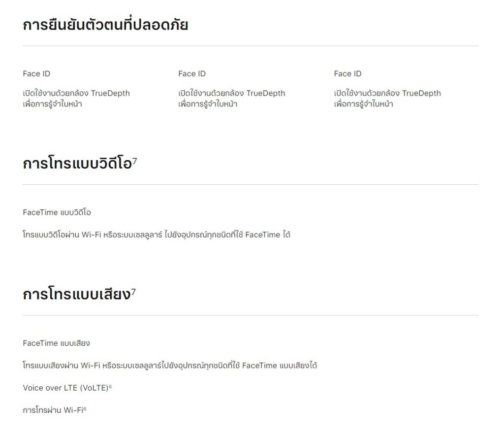Viewport: 504px width, 438px height.
Task: Click first column TrueDepth camera description
Action: click(76, 99)
